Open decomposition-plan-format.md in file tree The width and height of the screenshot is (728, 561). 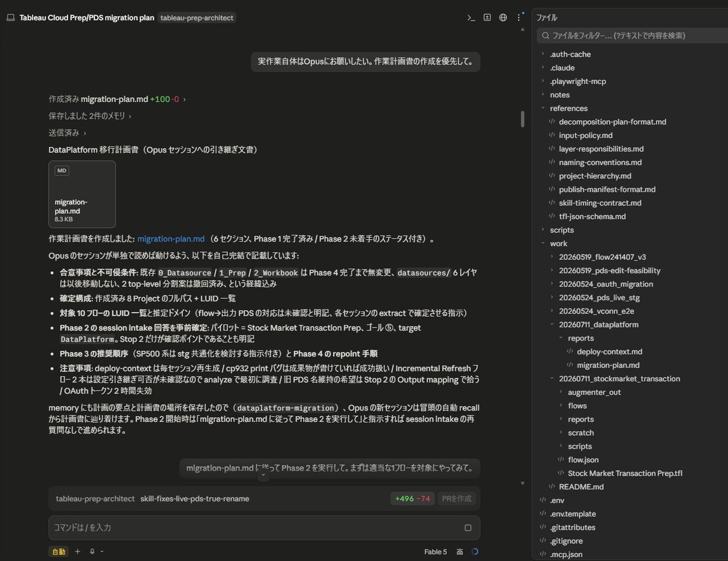612,121
